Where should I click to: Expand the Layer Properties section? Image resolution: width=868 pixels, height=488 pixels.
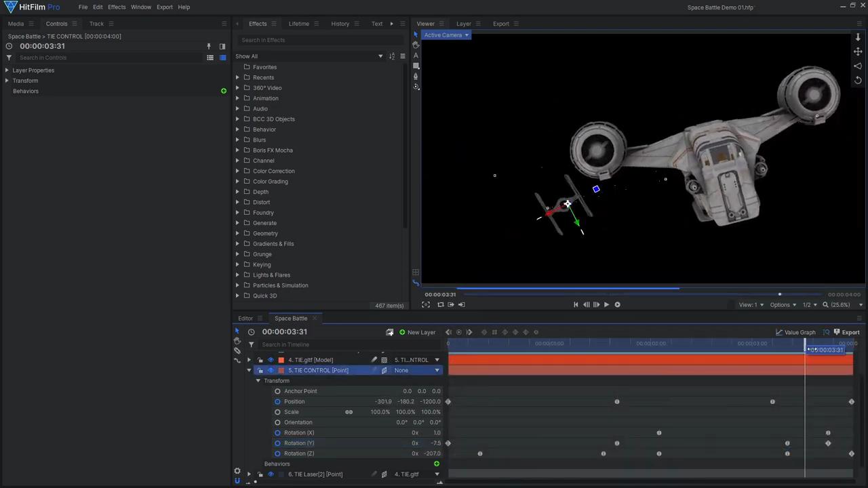[x=7, y=70]
